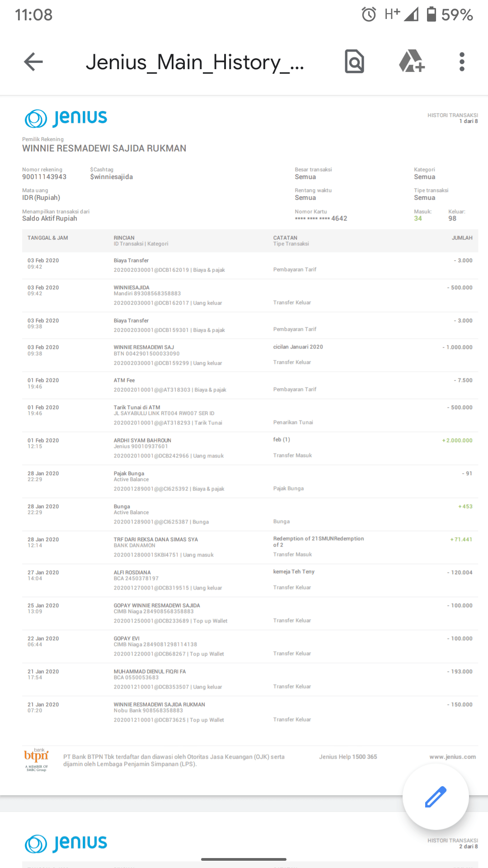Tap the back arrow icon
488x868 pixels.
[x=33, y=62]
